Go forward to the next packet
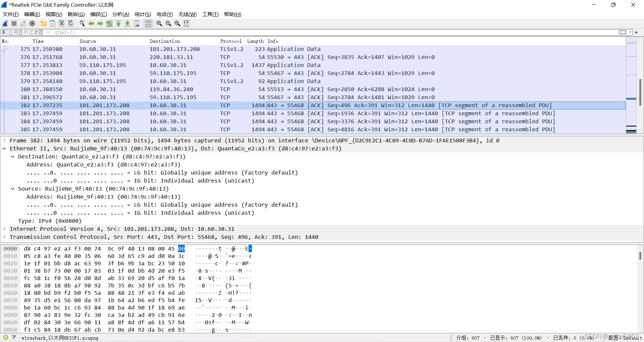 tap(100, 23)
